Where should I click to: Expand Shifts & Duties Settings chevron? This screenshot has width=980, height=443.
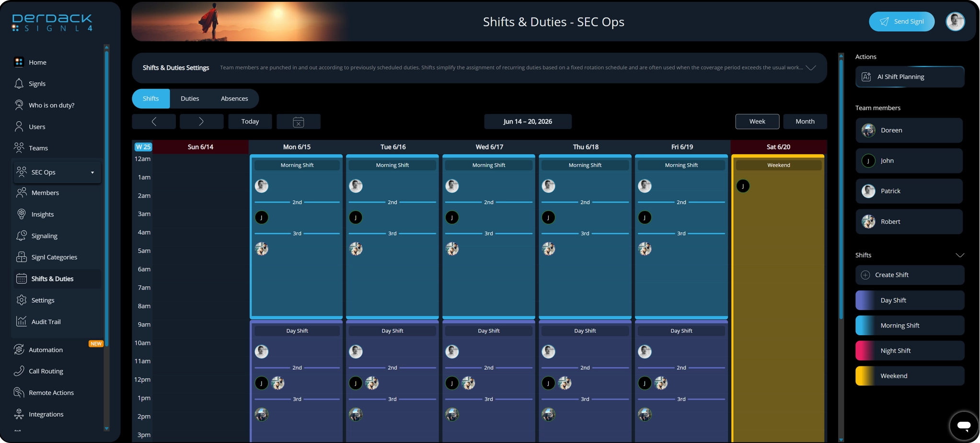(811, 68)
